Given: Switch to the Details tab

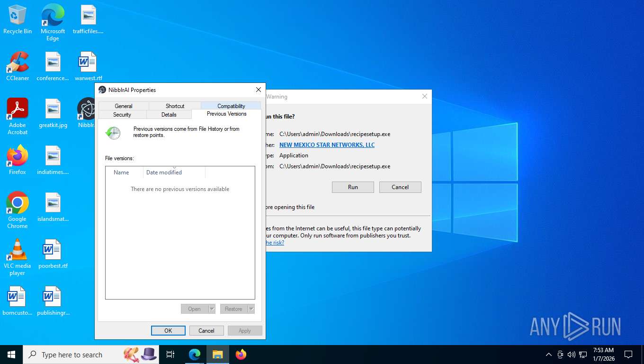Looking at the screenshot, I should coord(169,115).
